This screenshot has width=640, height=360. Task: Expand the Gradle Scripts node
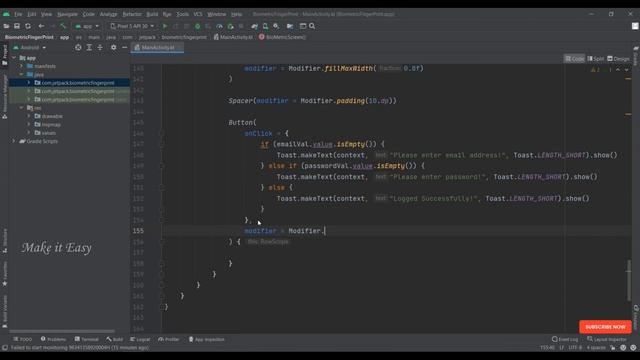pyautogui.click(x=14, y=141)
